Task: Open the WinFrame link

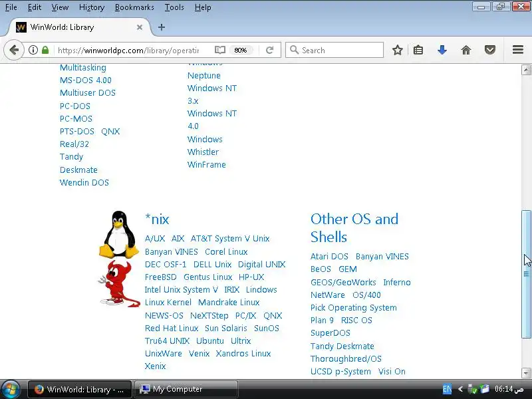Action: point(206,164)
